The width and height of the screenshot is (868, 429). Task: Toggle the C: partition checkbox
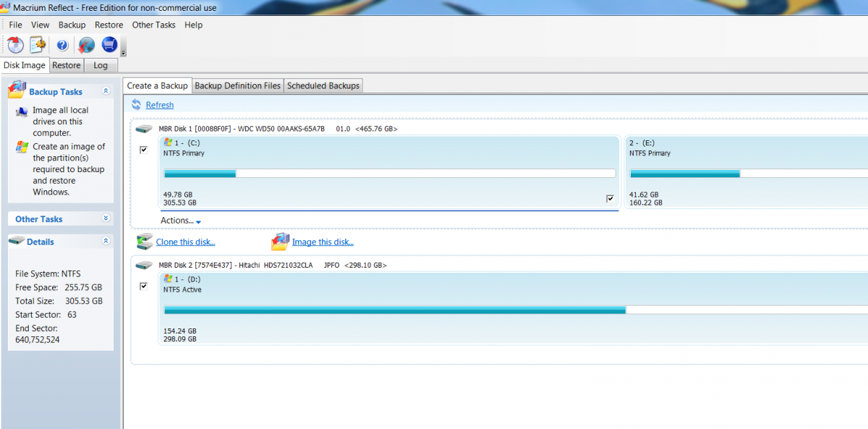(x=610, y=198)
